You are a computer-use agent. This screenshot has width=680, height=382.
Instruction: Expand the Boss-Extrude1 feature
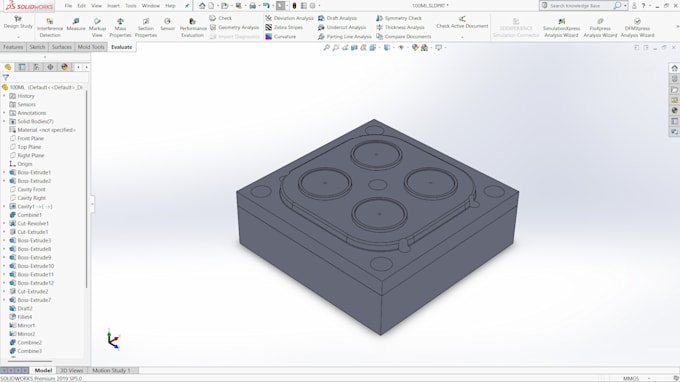point(4,173)
